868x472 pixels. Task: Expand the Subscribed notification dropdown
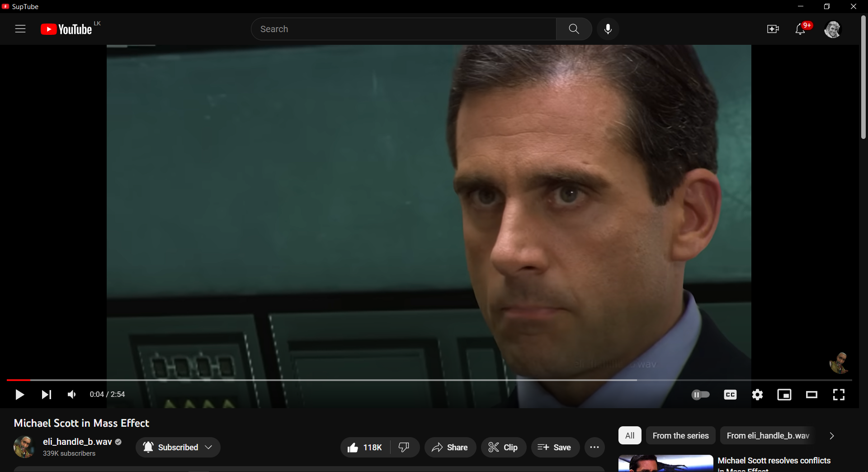pyautogui.click(x=178, y=448)
